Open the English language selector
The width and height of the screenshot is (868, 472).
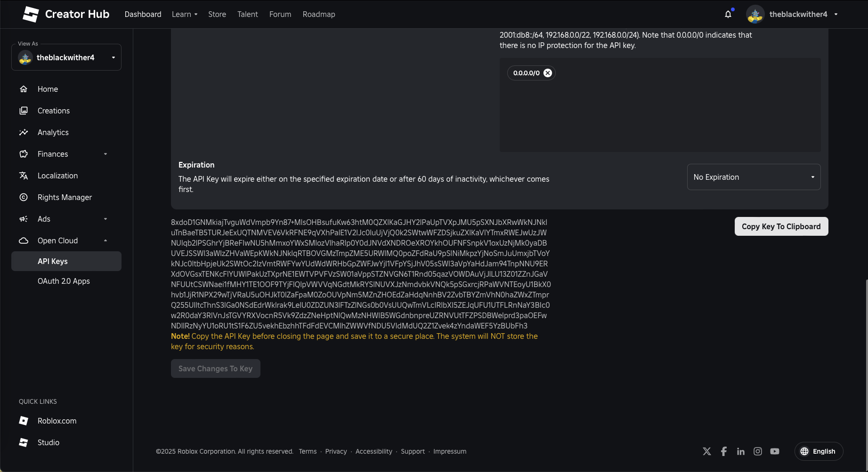pyautogui.click(x=819, y=451)
